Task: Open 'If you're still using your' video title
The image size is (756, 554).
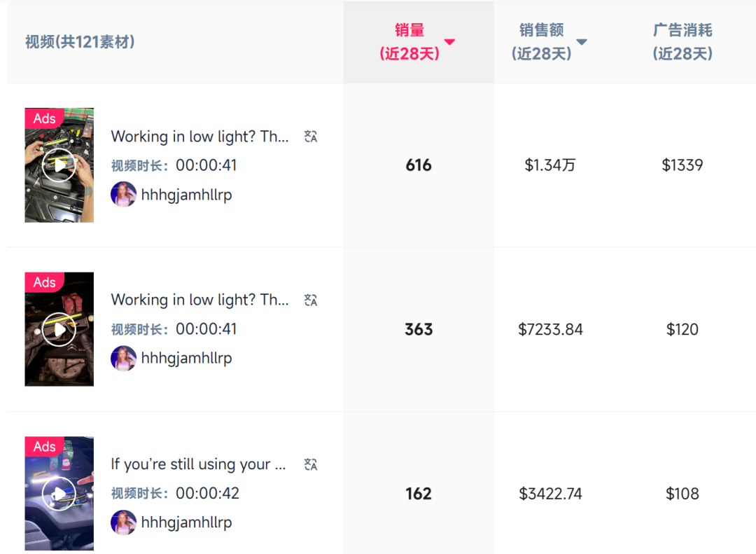Action: 198,464
